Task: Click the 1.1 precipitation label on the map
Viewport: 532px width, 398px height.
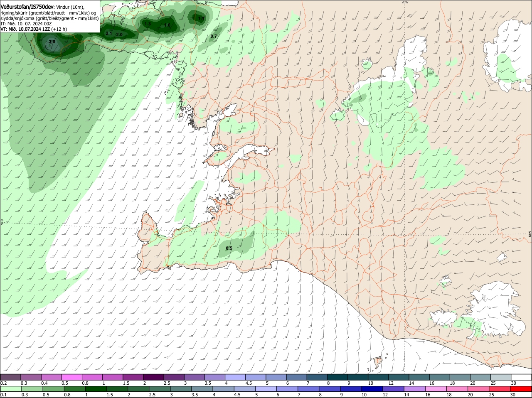Action: pos(201,18)
